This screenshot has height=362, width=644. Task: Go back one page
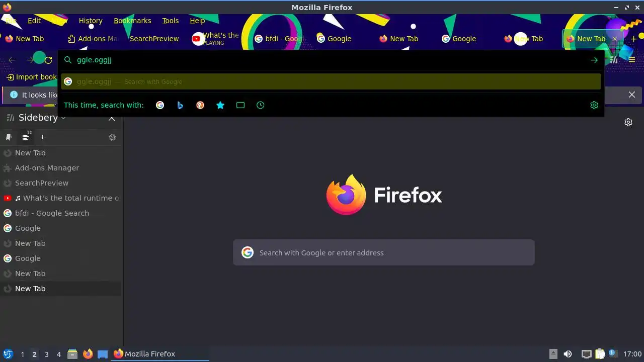tap(12, 60)
